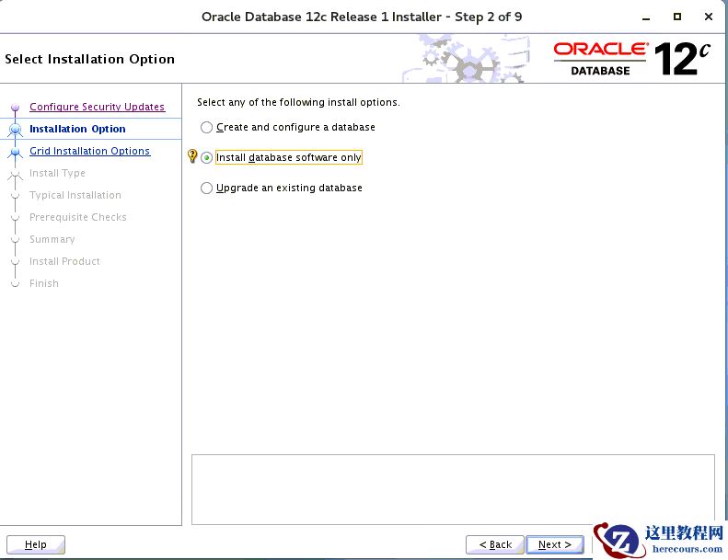Click 'Select any of the following install options' text
The image size is (728, 560).
298,102
